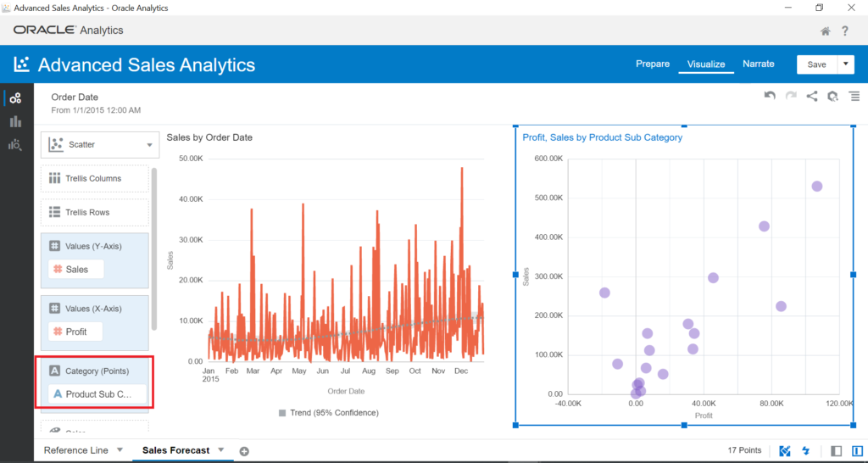Open the Scatter visualization type dropdown
Screen dimensions: 868x463
tap(100, 145)
